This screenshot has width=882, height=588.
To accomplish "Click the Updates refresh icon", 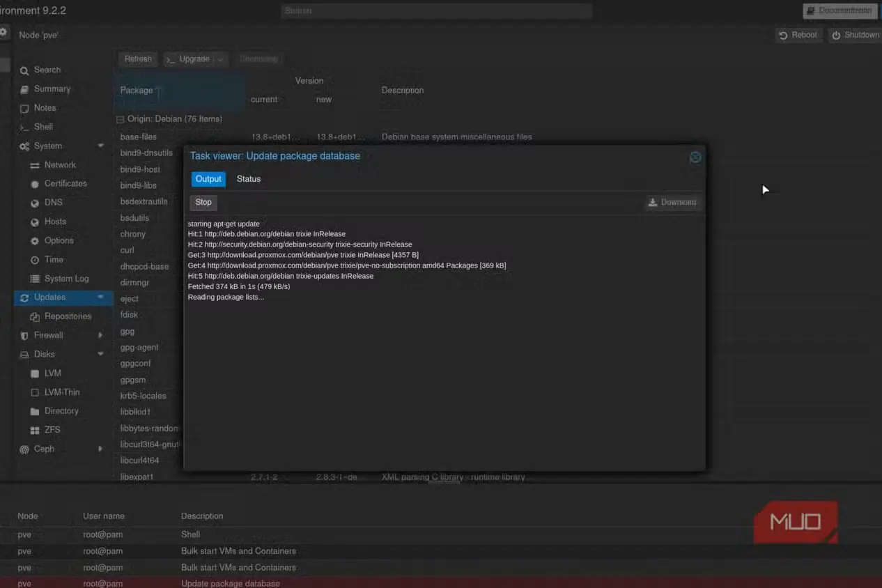I will click(x=24, y=297).
